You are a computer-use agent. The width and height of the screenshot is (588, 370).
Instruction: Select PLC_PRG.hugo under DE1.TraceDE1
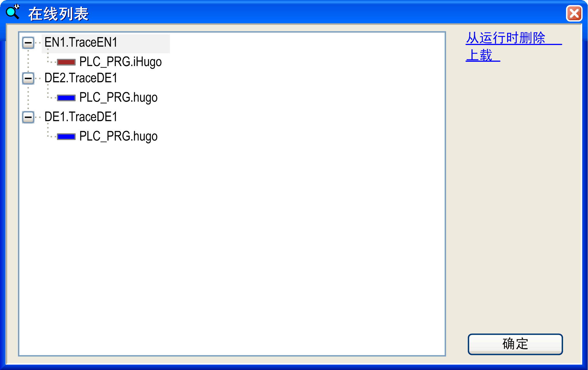pos(118,136)
